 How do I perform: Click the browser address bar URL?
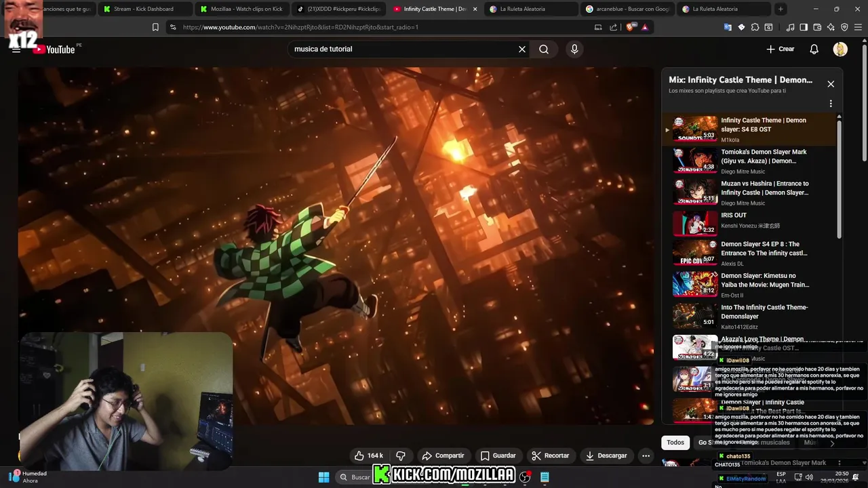click(300, 27)
